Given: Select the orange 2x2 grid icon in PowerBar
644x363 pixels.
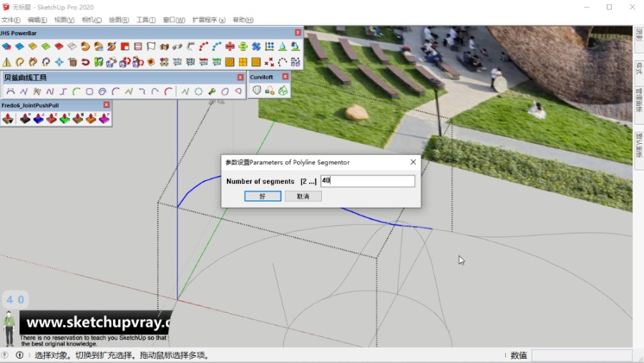Looking at the screenshot, I should click(243, 62).
